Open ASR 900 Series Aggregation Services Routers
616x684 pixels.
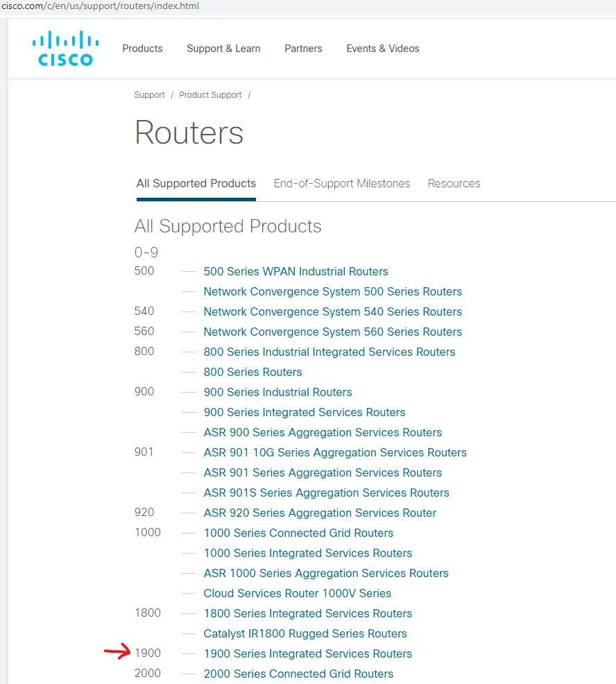(323, 432)
